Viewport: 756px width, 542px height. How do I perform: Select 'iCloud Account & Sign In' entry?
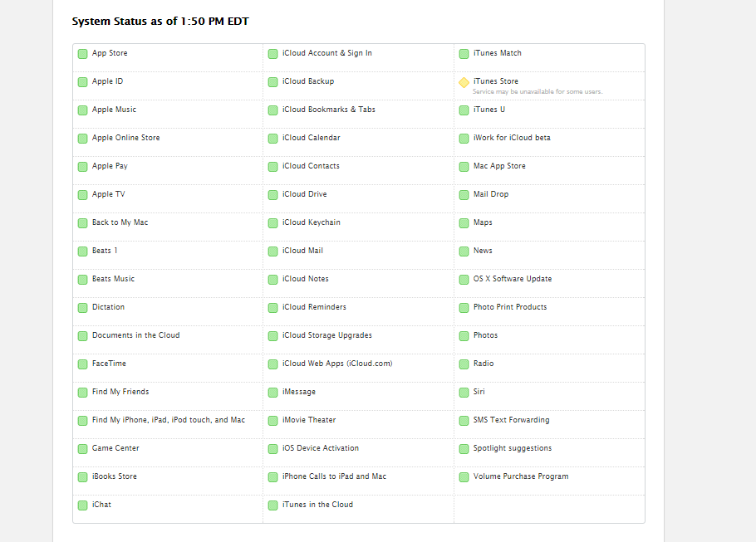pos(327,53)
